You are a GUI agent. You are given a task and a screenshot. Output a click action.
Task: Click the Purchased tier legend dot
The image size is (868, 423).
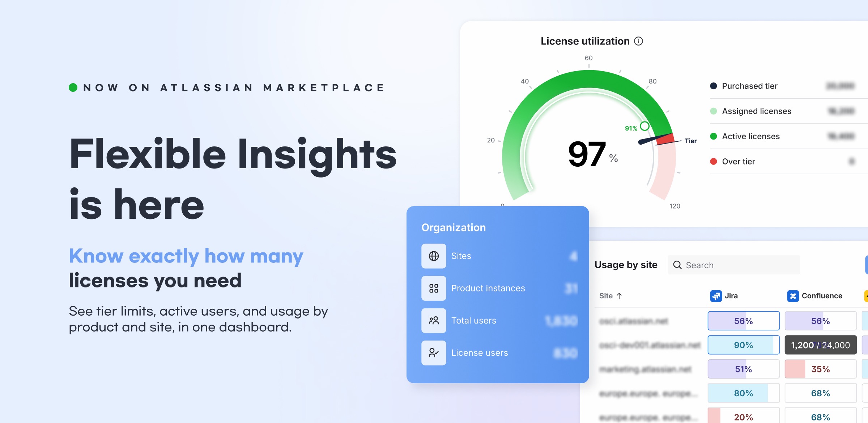point(714,86)
